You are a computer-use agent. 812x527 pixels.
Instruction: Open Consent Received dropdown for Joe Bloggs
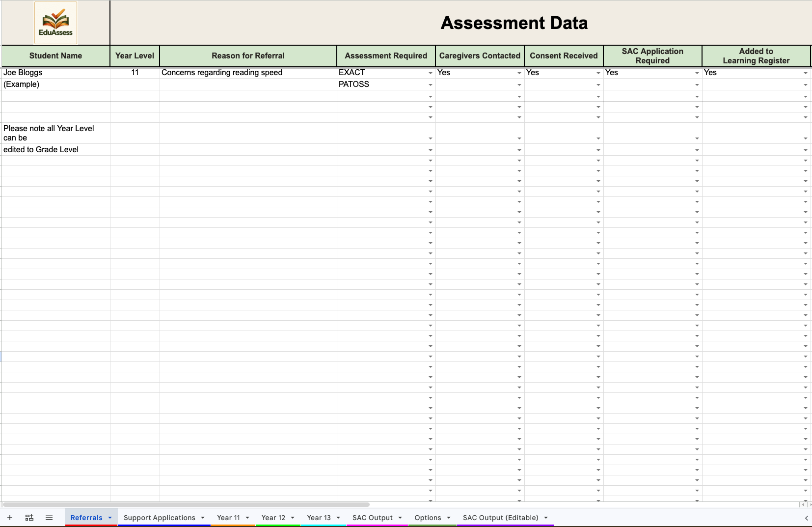[x=598, y=73]
